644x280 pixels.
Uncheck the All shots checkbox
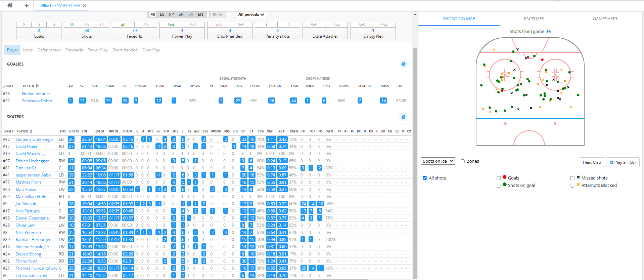425,178
